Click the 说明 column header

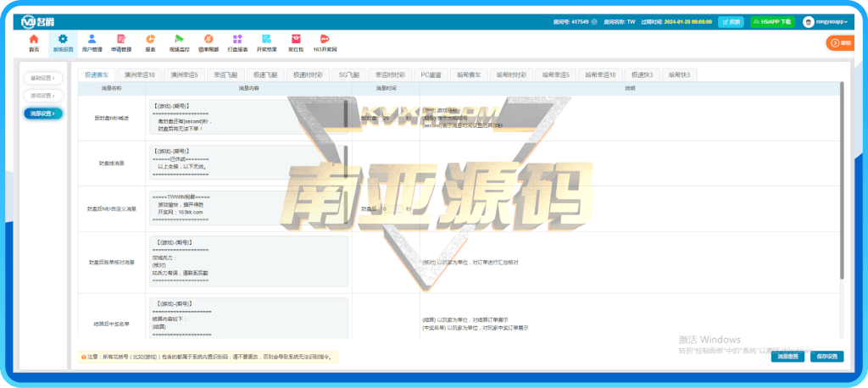pos(630,89)
